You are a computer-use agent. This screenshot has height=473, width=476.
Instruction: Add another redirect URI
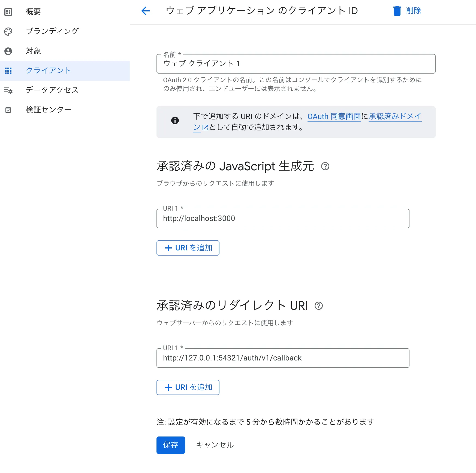[x=188, y=387]
